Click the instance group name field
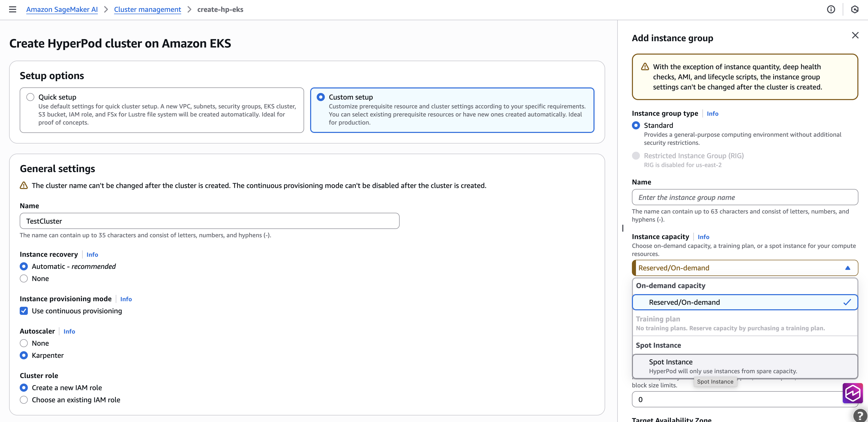The image size is (868, 422). 744,197
